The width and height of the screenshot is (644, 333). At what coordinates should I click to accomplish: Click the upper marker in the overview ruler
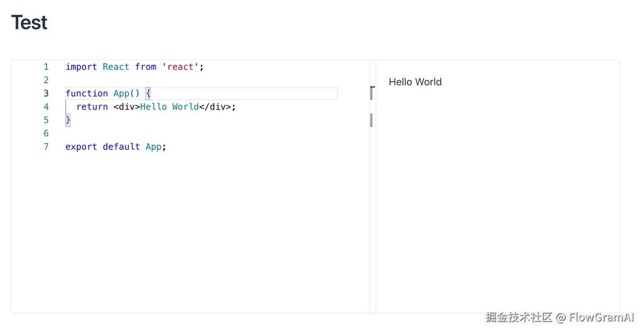tap(372, 93)
